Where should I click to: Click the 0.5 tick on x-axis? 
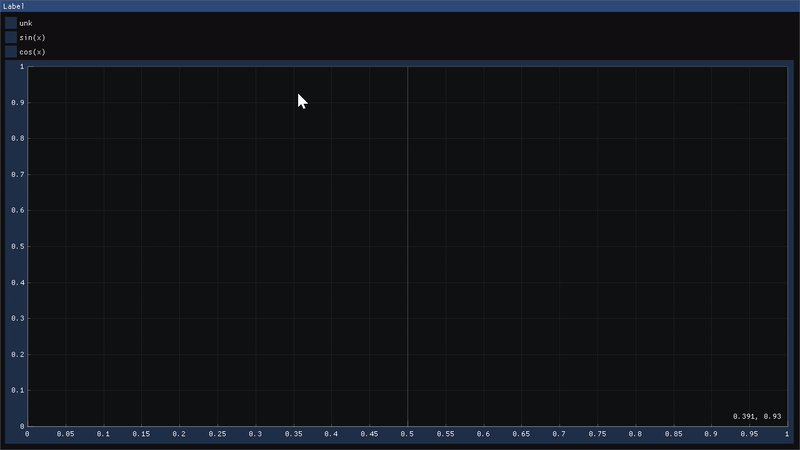(407, 434)
